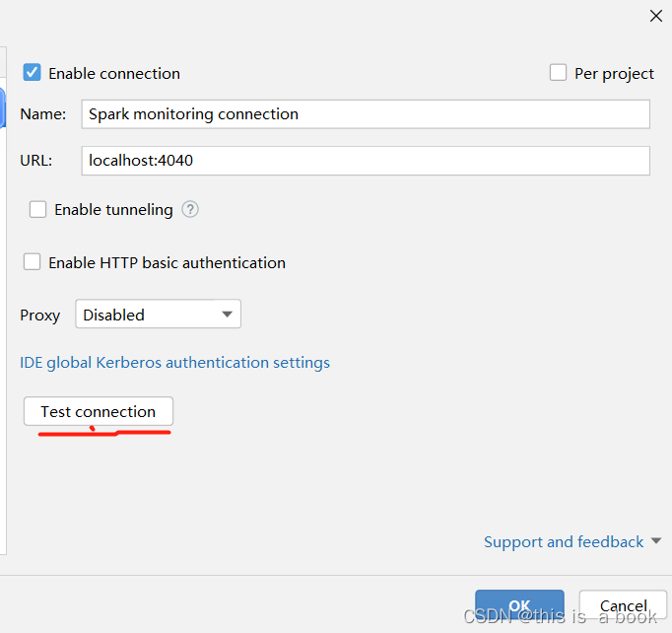Tick the Per project checkbox
The width and height of the screenshot is (672, 633).
click(558, 73)
